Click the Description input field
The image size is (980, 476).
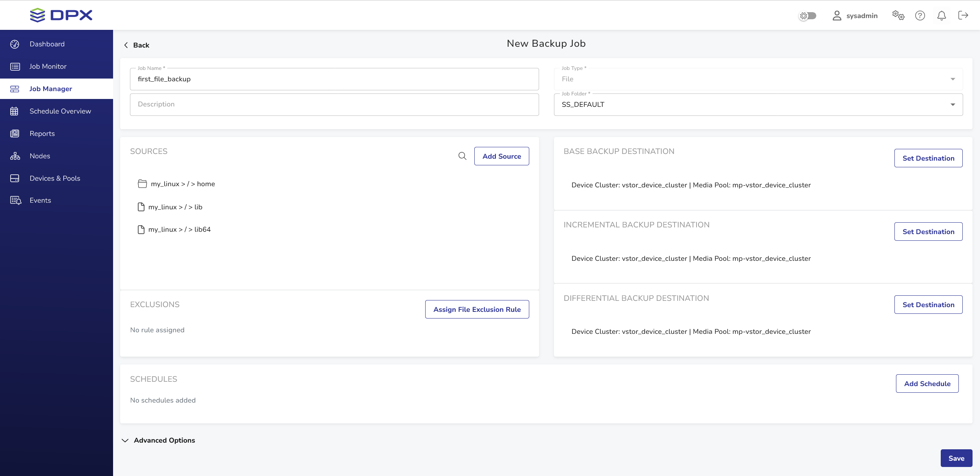[x=334, y=104]
